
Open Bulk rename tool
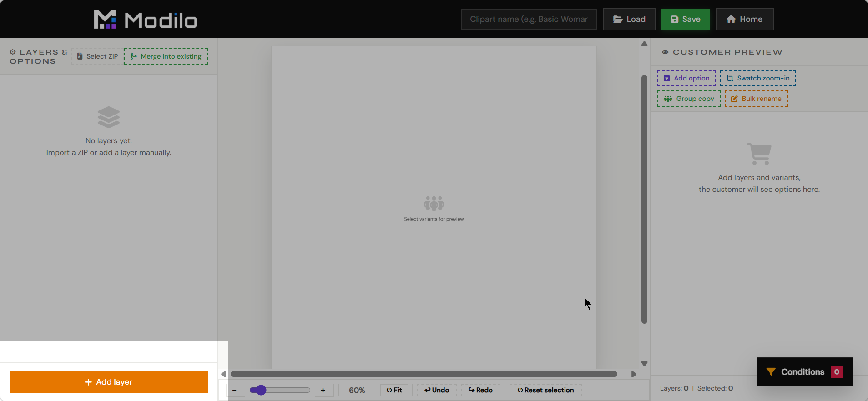coord(756,99)
